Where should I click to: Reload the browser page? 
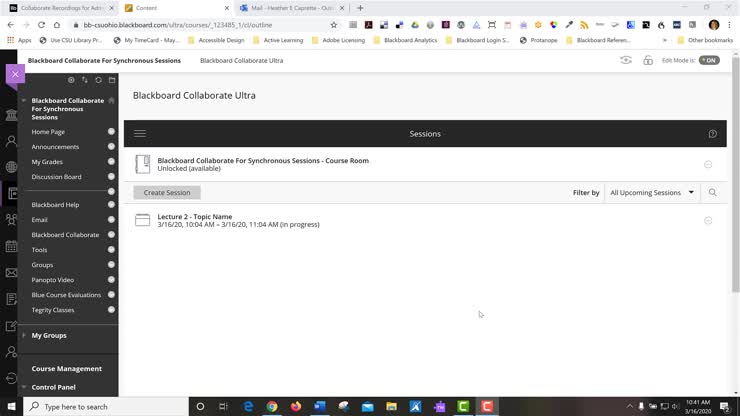tap(42, 25)
